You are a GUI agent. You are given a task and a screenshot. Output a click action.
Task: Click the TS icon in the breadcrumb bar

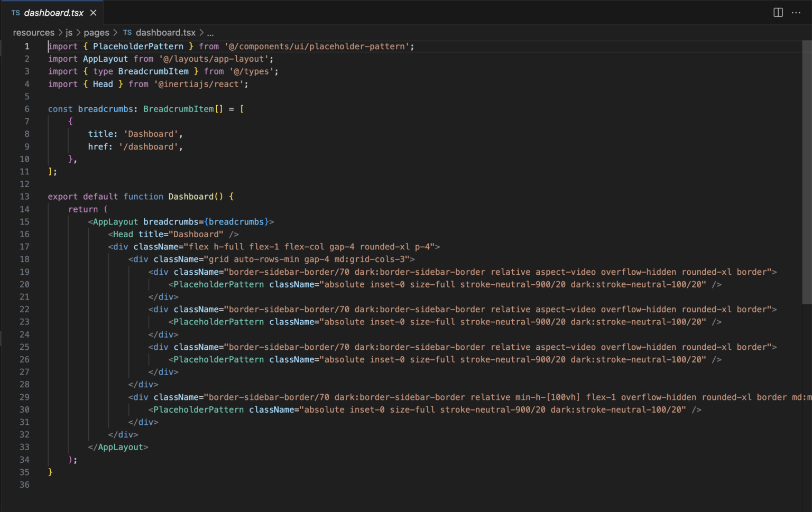click(x=127, y=32)
